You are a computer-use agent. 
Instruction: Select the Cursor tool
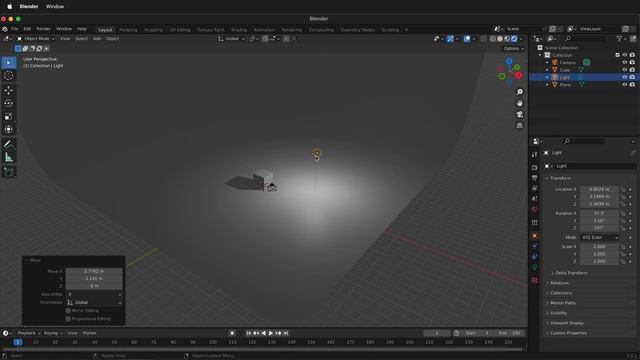click(9, 76)
